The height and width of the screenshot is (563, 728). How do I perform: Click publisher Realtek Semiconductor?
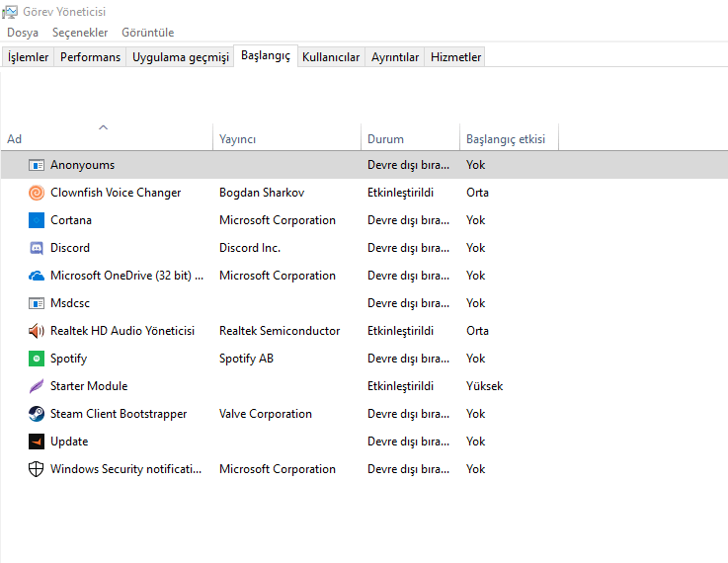click(280, 331)
